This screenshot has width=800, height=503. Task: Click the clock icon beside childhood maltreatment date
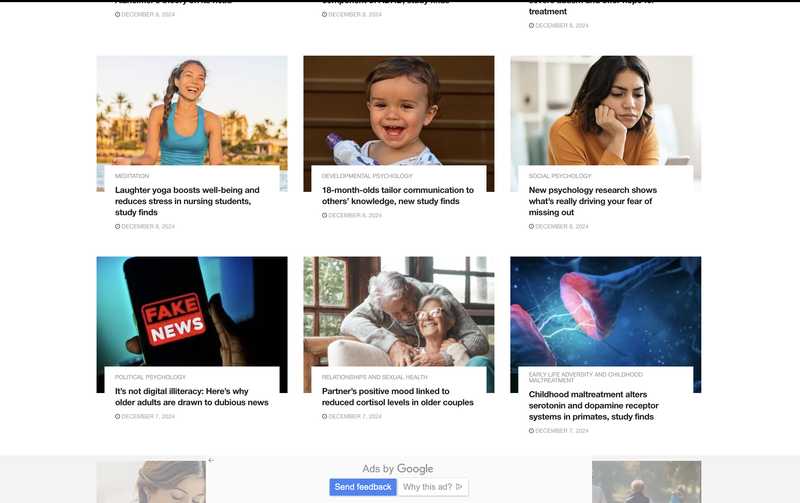pos(531,431)
